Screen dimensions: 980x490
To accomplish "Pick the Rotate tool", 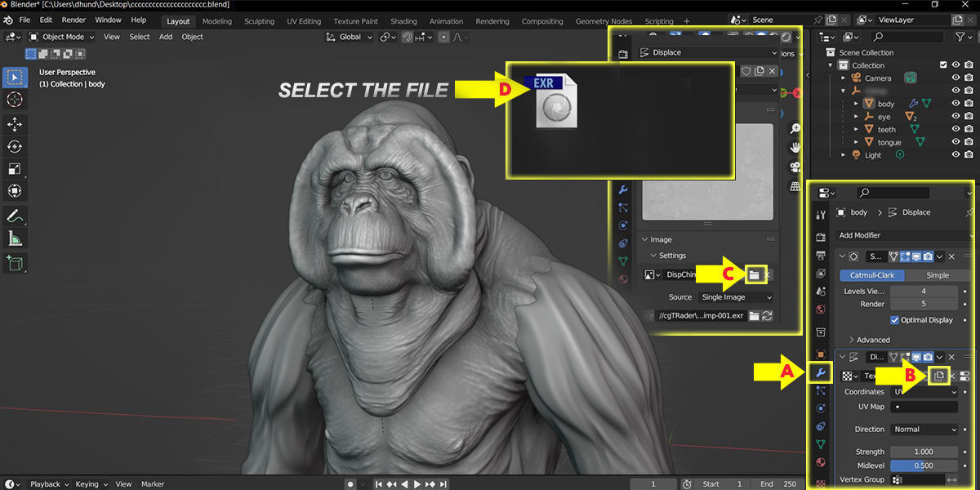I will point(15,147).
